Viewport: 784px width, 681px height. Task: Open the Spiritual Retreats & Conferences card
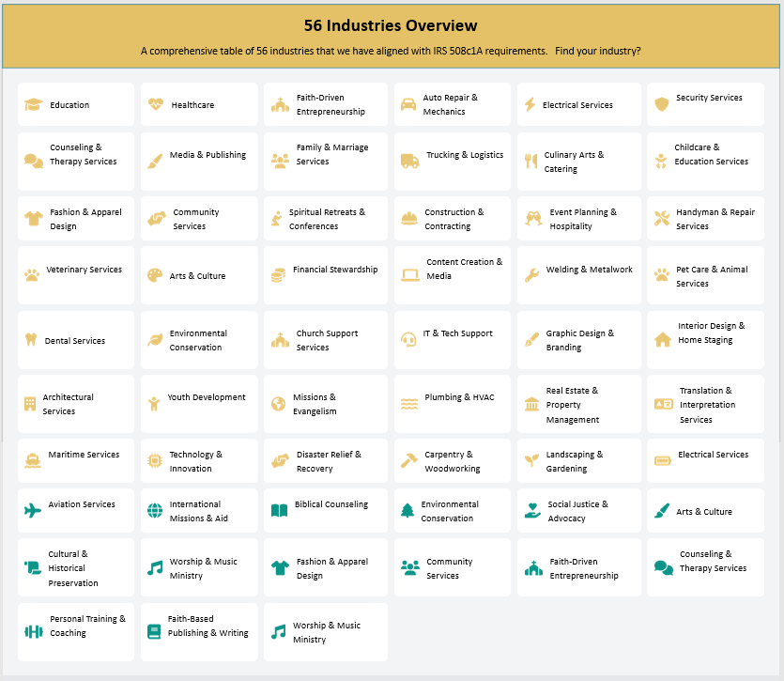point(326,219)
